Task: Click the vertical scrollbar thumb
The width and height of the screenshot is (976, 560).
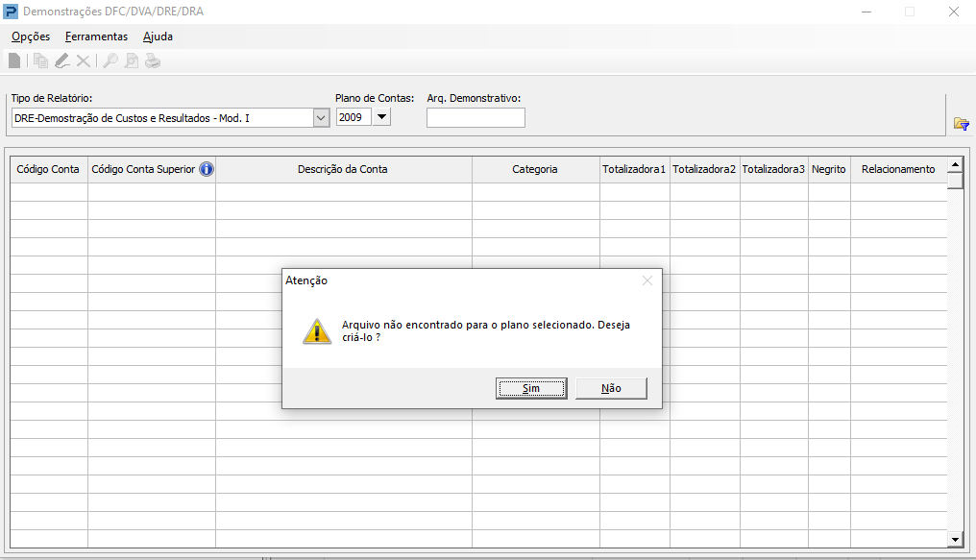Action: (x=955, y=181)
